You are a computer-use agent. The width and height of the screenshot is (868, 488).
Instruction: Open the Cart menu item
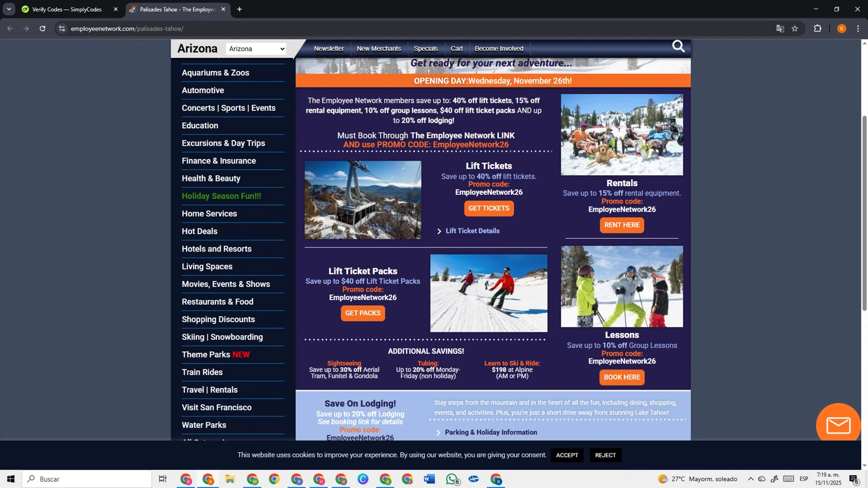click(457, 49)
